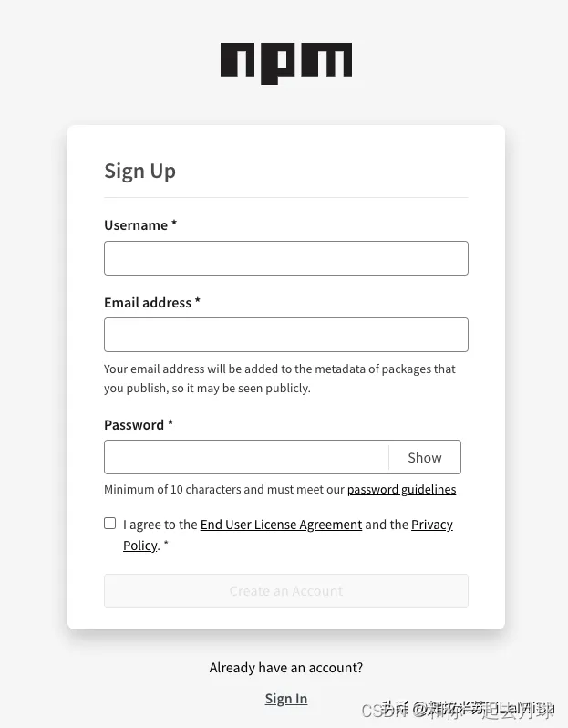
Task: Click the Sign Up heading
Action: point(139,171)
